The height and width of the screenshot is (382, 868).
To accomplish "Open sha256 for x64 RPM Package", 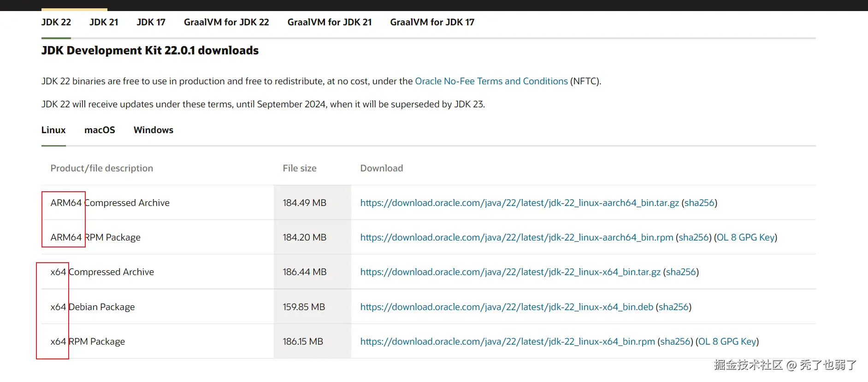I will click(x=675, y=341).
